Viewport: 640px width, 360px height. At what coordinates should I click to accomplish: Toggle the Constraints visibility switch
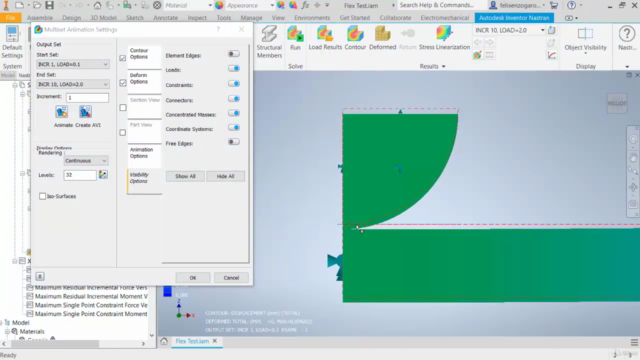(x=233, y=84)
